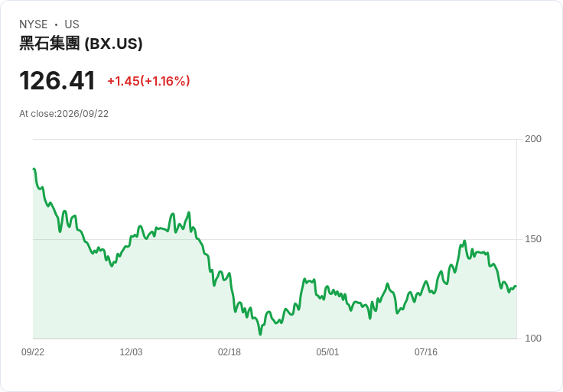This screenshot has width=563, height=392.
Task: Click the chart's starting peak near 09/22
Action: coord(34,169)
